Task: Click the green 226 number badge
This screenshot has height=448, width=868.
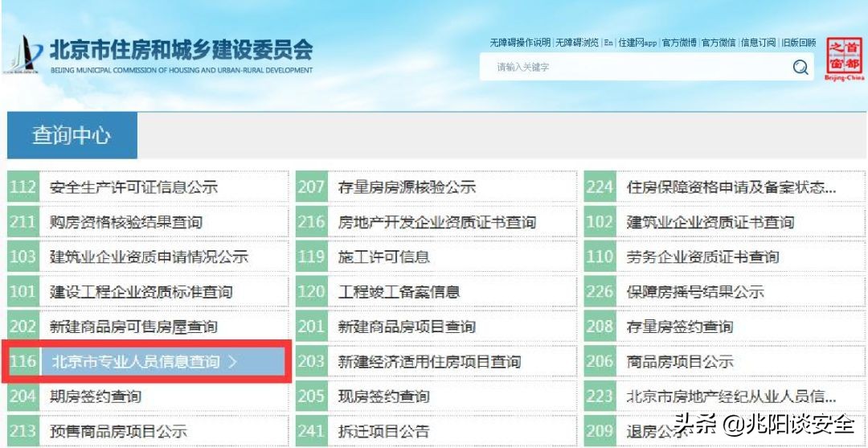Action: 600,292
